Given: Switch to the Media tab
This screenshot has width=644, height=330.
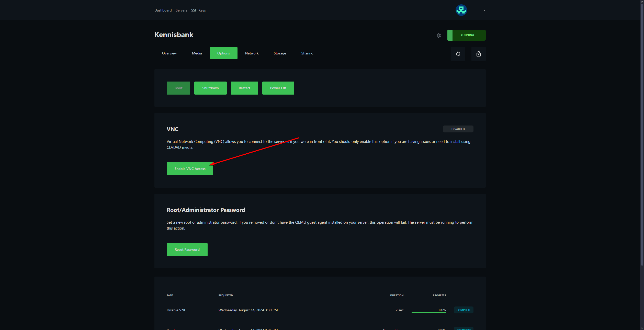Looking at the screenshot, I should click(x=197, y=53).
